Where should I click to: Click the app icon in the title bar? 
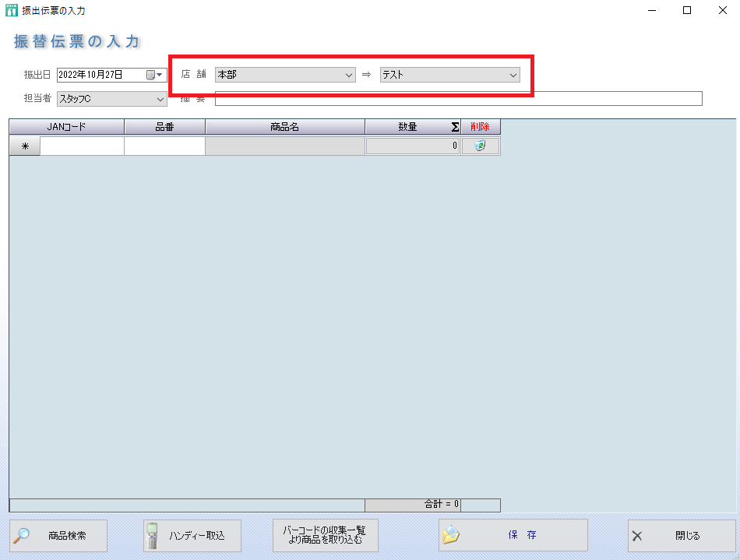coord(11,11)
